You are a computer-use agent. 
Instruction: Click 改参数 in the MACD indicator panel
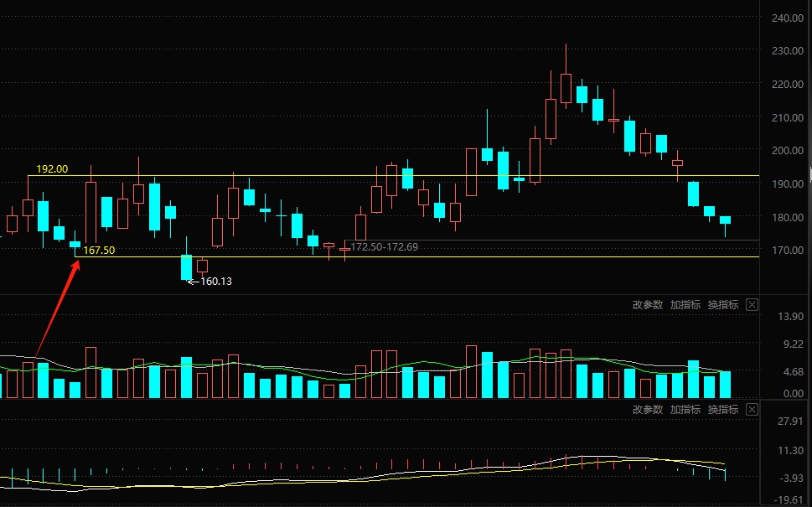point(647,409)
